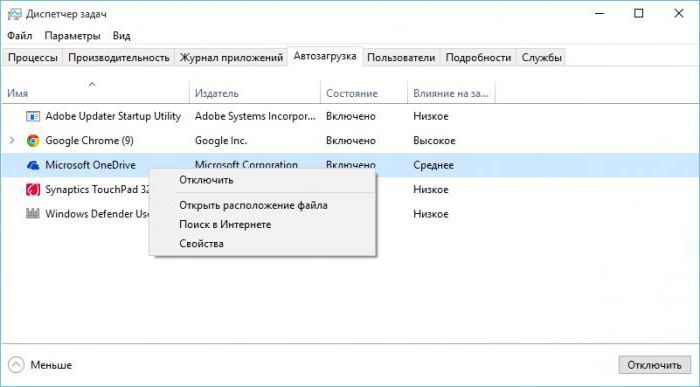Select the Synaptics TouchPad row name

97,190
